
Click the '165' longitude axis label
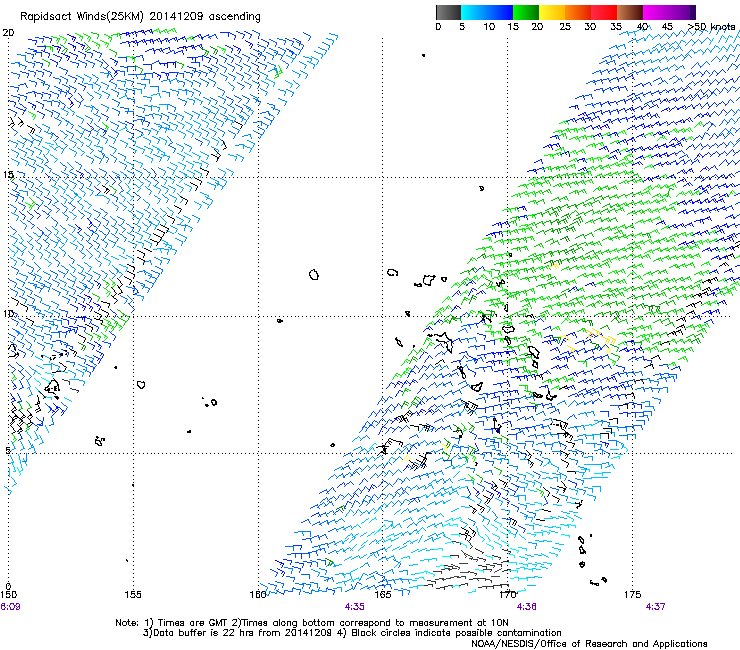click(x=383, y=594)
